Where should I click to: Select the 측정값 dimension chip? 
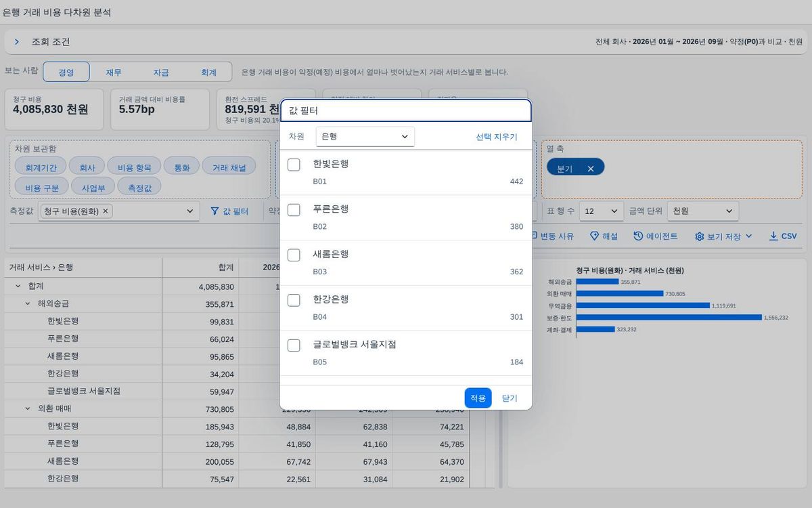tap(139, 188)
